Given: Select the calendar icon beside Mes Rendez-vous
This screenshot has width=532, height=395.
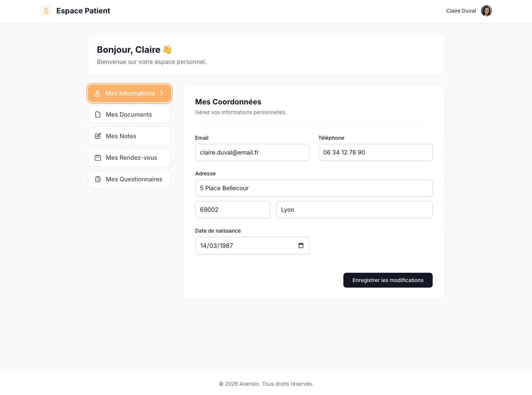Looking at the screenshot, I should coord(98,158).
